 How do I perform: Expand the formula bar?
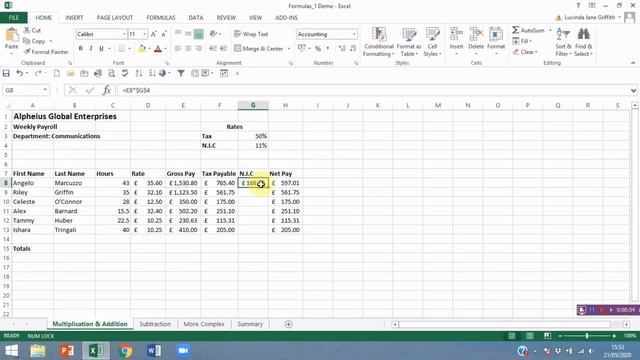click(633, 90)
